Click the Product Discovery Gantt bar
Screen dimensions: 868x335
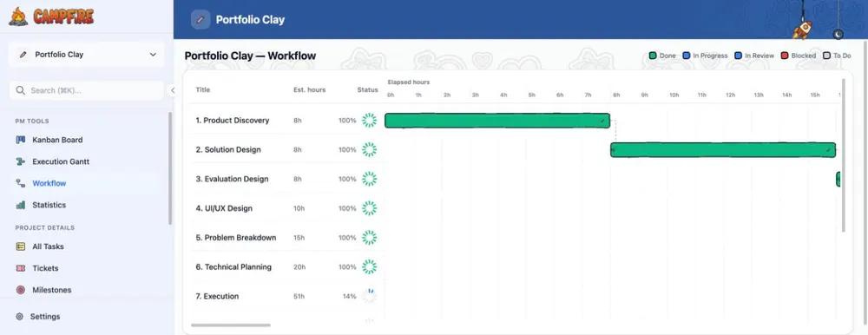pyautogui.click(x=497, y=121)
